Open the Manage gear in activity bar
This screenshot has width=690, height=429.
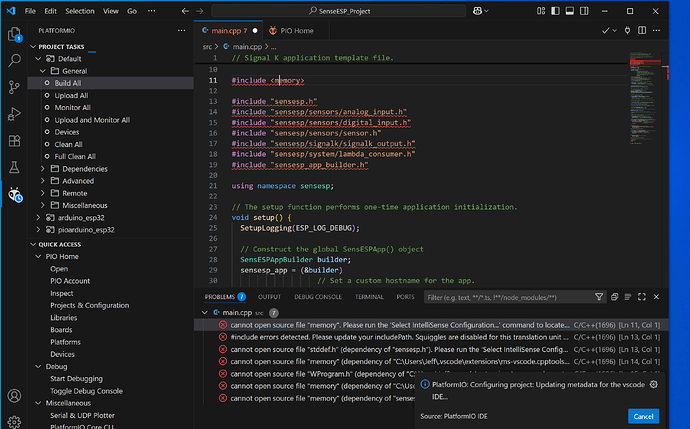click(15, 422)
